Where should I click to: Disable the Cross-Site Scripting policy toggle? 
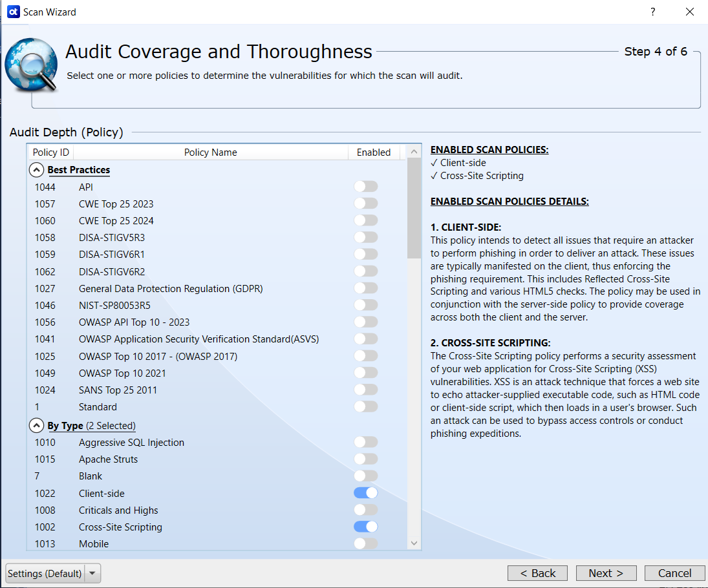click(365, 527)
